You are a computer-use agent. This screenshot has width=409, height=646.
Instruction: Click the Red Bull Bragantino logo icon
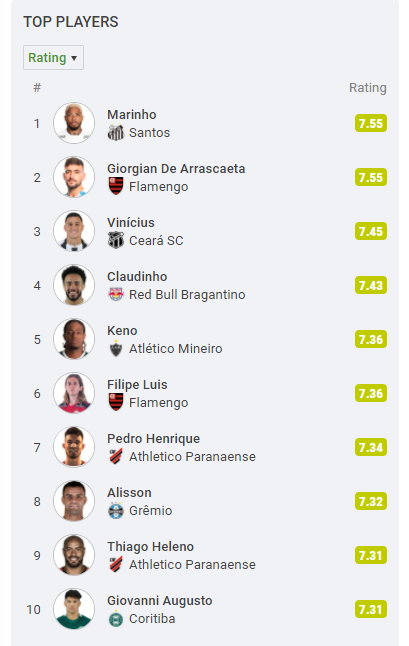116,294
